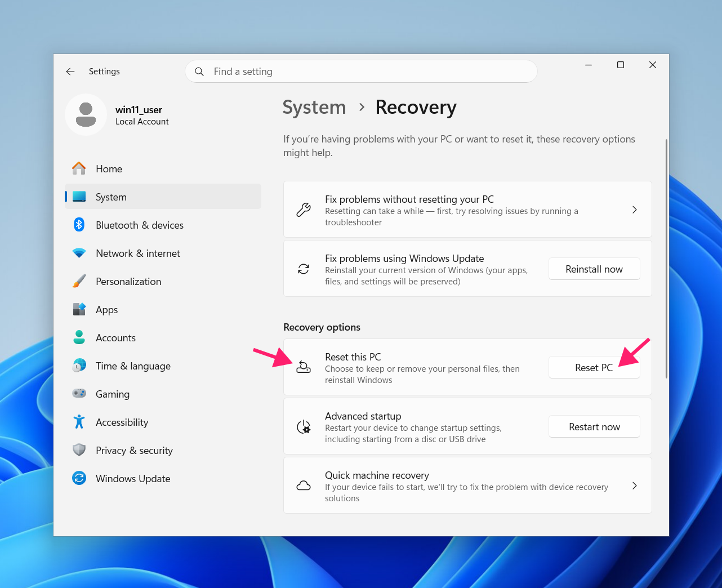
Task: Click the win11_user account name
Action: [139, 110]
